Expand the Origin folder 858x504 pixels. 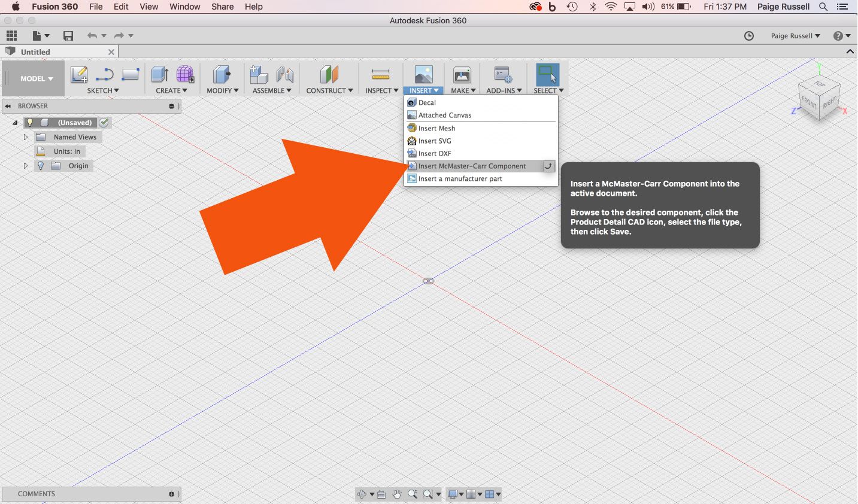[x=26, y=166]
